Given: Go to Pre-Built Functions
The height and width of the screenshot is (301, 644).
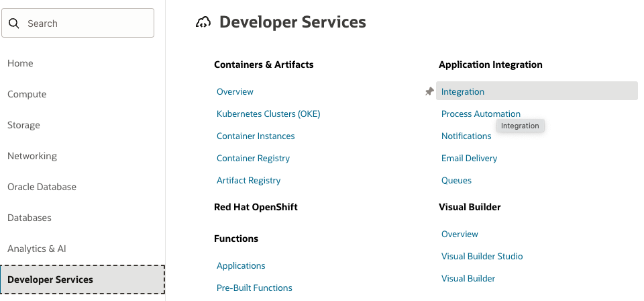Looking at the screenshot, I should pyautogui.click(x=254, y=288).
